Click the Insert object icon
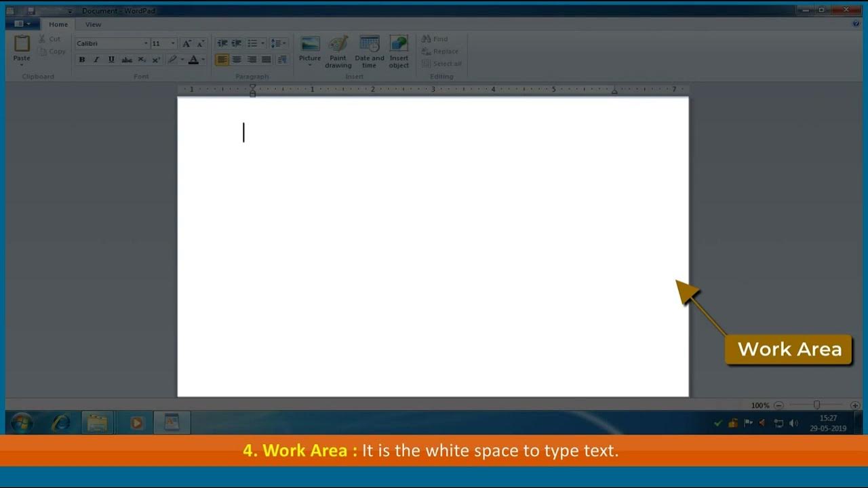The image size is (868, 488). click(x=399, y=43)
